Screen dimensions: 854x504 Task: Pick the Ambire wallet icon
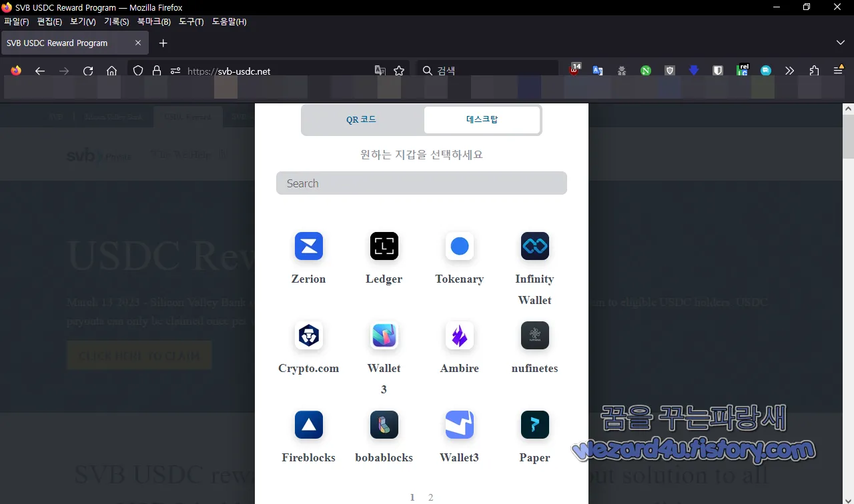click(x=460, y=335)
